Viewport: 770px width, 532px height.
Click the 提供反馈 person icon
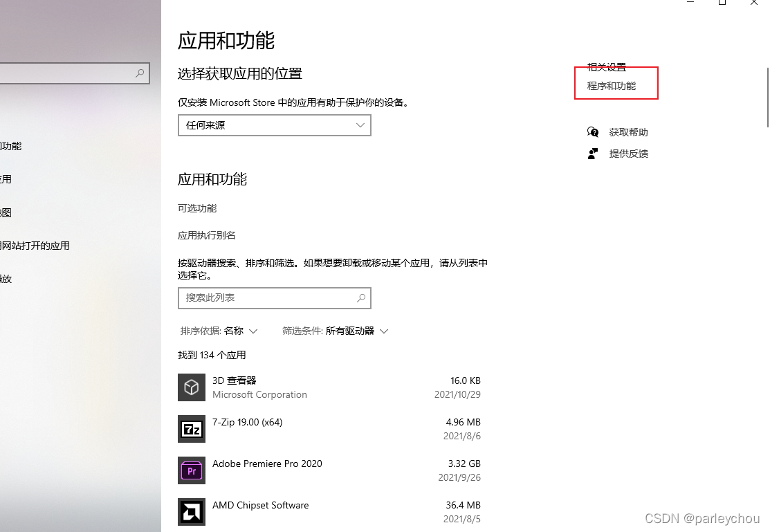pos(593,154)
